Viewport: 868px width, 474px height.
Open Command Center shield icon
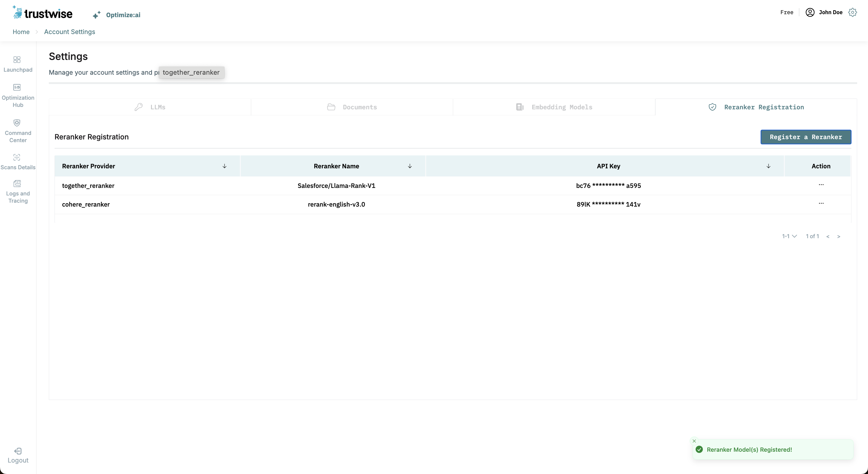[x=17, y=123]
